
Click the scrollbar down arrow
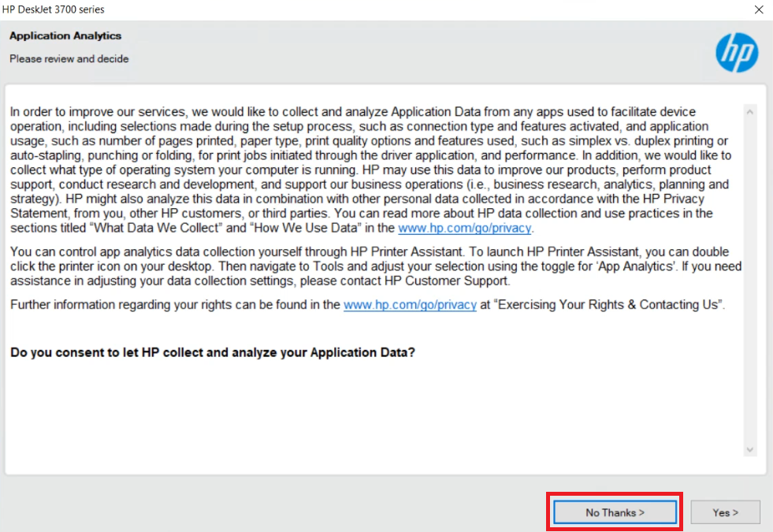click(749, 449)
